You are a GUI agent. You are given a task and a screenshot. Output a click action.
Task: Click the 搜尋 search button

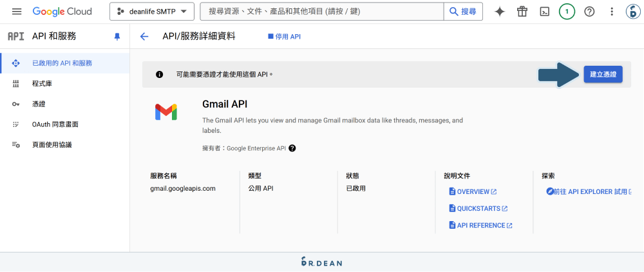463,12
